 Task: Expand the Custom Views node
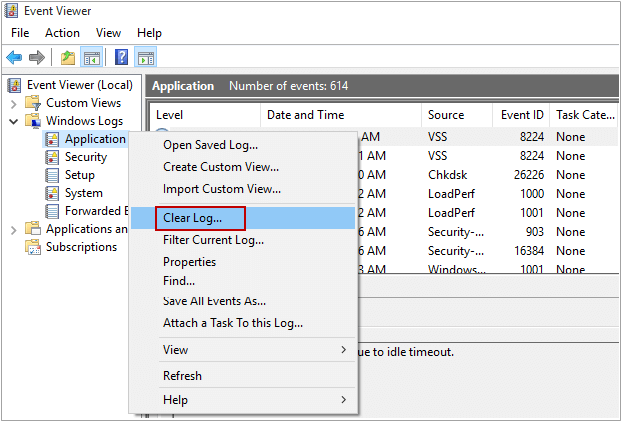click(13, 103)
